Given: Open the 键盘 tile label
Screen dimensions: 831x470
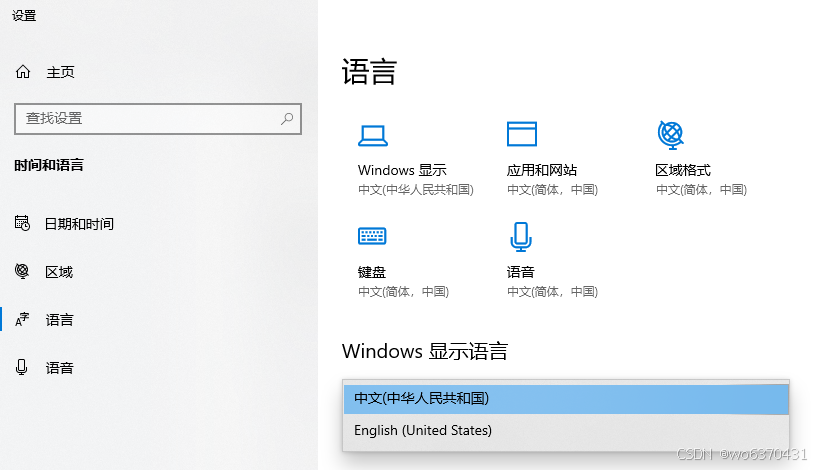Looking at the screenshot, I should (372, 272).
